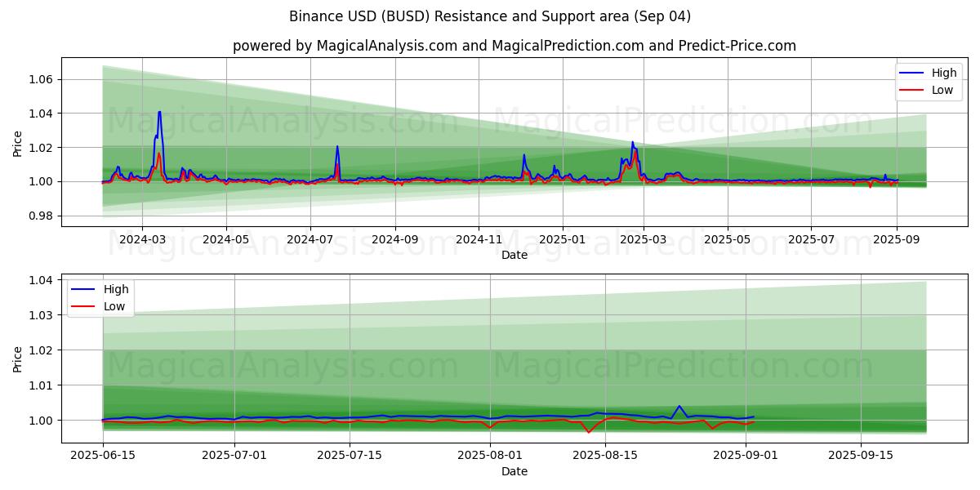Viewport: 980px width, 490px height.
Task: Click the '2025-07' date tick on top chart
Action: click(x=811, y=239)
